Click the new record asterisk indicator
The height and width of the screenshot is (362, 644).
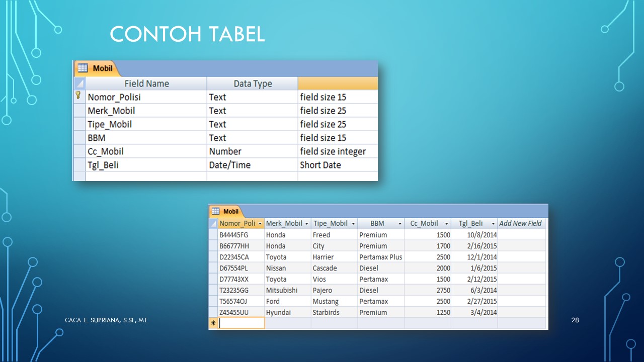click(213, 322)
